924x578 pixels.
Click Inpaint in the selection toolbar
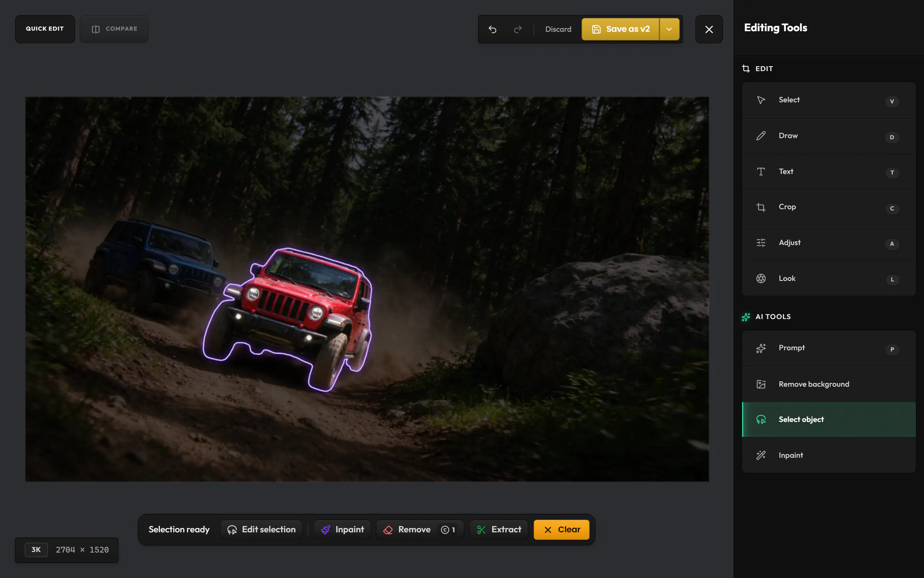[342, 530]
